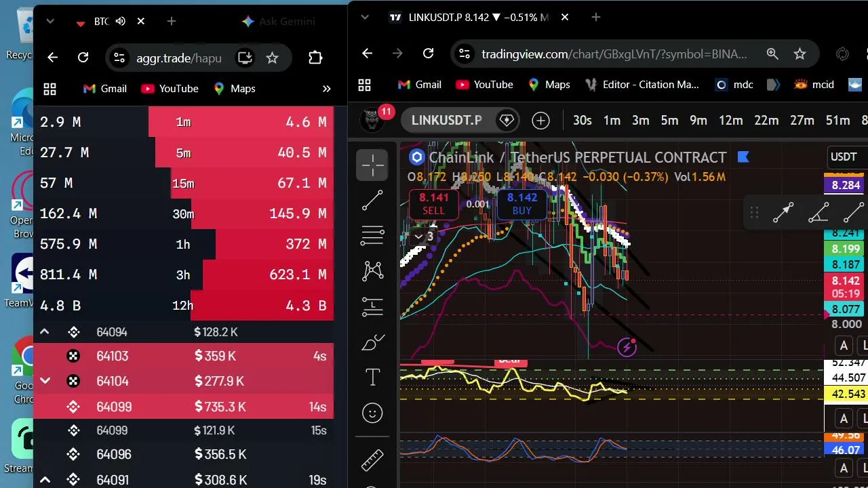This screenshot has height=488, width=868.
Task: Open YouTube bookmark in aggr.trade window
Action: click(170, 89)
